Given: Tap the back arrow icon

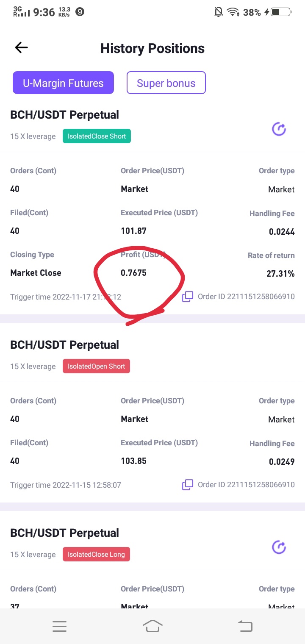Looking at the screenshot, I should pos(21,48).
